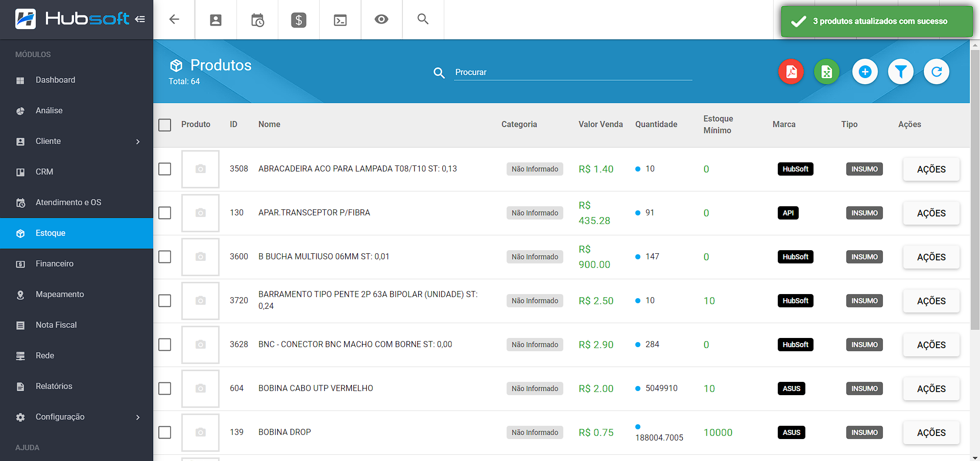The image size is (980, 461).
Task: Open the Financeiro module
Action: pos(55,264)
